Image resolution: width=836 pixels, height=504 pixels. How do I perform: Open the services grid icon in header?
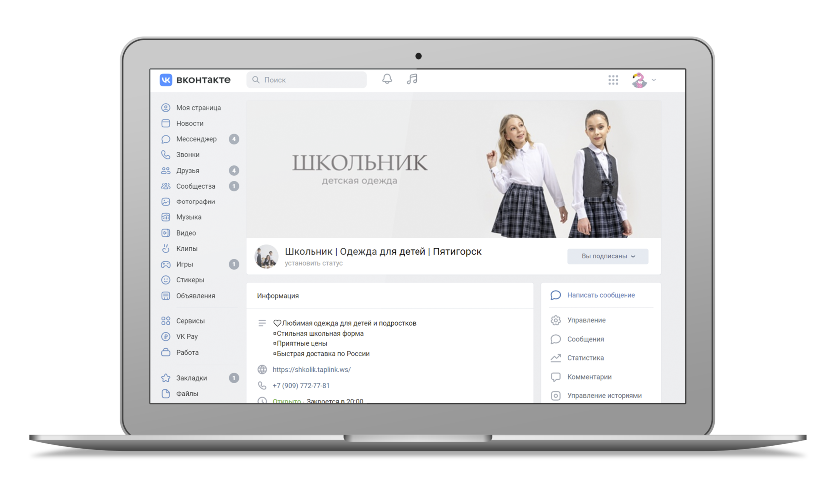pyautogui.click(x=613, y=80)
